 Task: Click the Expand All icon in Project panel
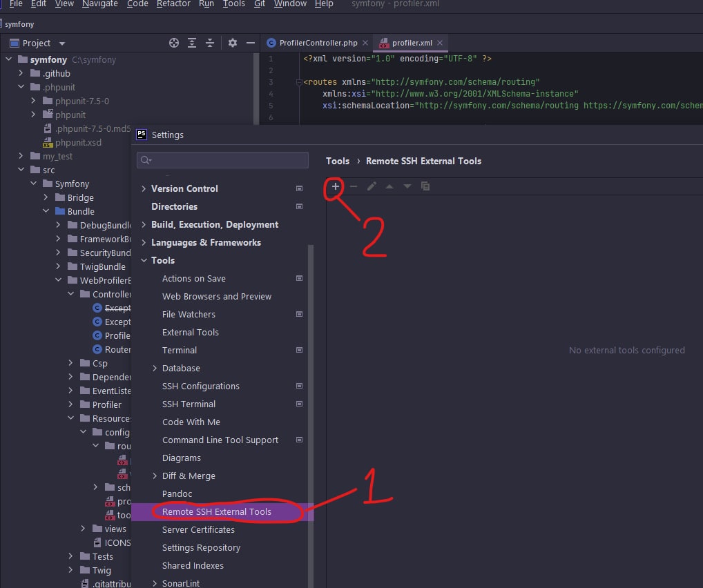coord(192,43)
